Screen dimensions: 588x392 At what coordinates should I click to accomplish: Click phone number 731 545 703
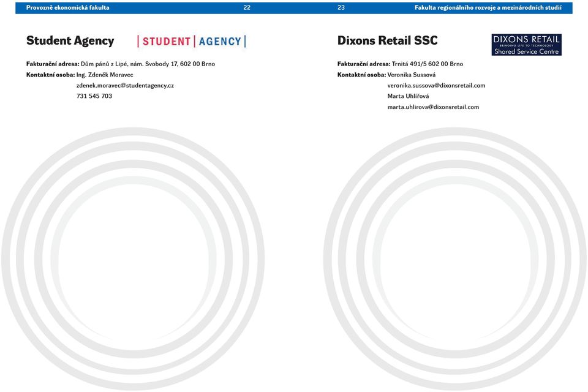94,96
